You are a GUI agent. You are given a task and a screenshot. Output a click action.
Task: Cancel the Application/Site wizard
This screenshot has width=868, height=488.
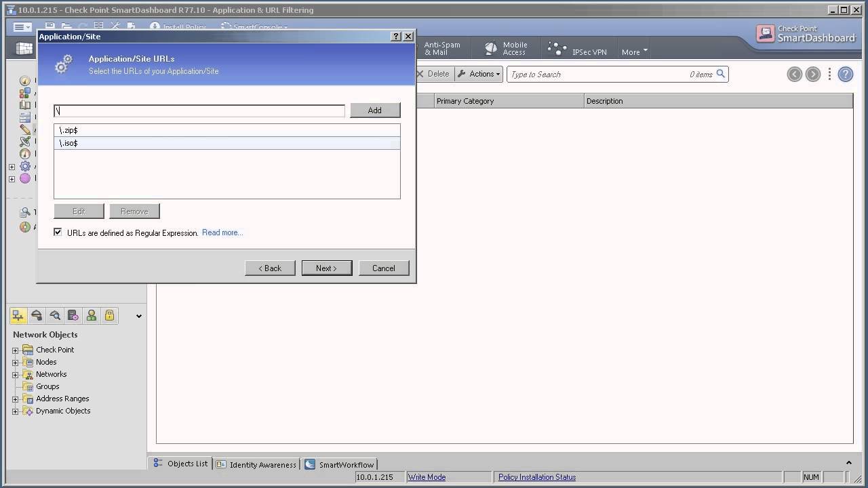pos(383,268)
